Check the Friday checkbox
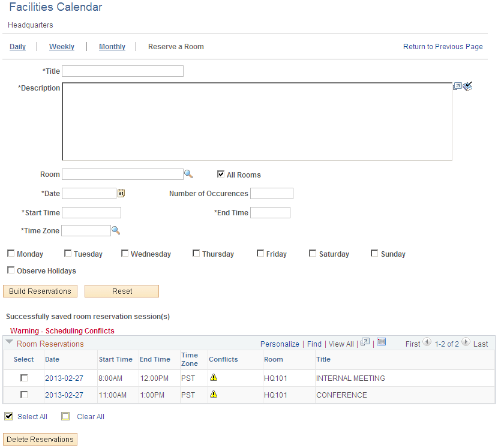The height and width of the screenshot is (448, 498). pyautogui.click(x=260, y=253)
